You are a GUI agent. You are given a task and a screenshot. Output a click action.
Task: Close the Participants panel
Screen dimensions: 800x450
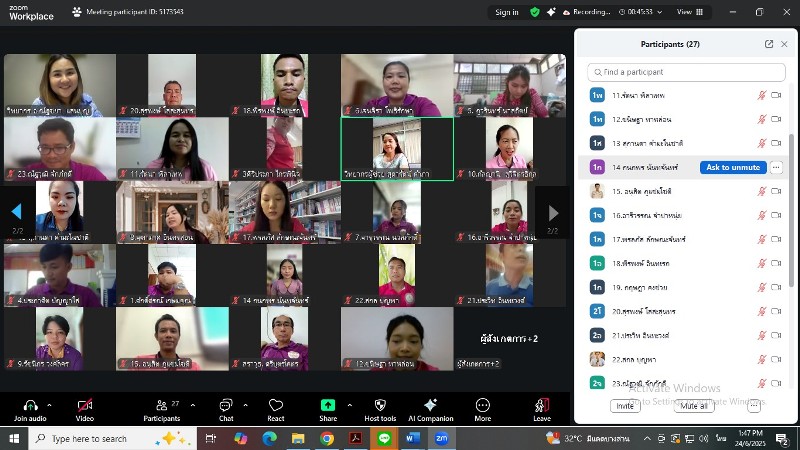(x=784, y=44)
